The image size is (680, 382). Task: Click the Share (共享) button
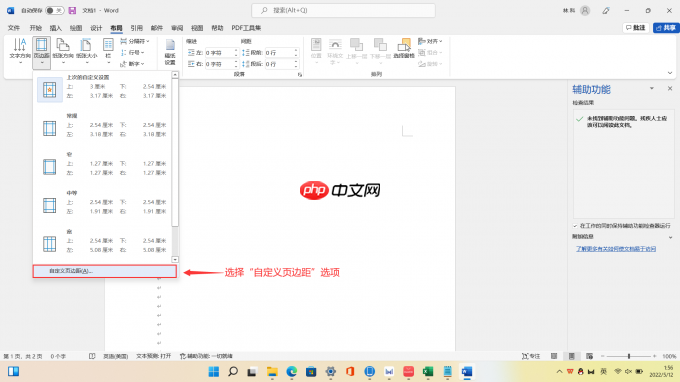pyautogui.click(x=666, y=28)
